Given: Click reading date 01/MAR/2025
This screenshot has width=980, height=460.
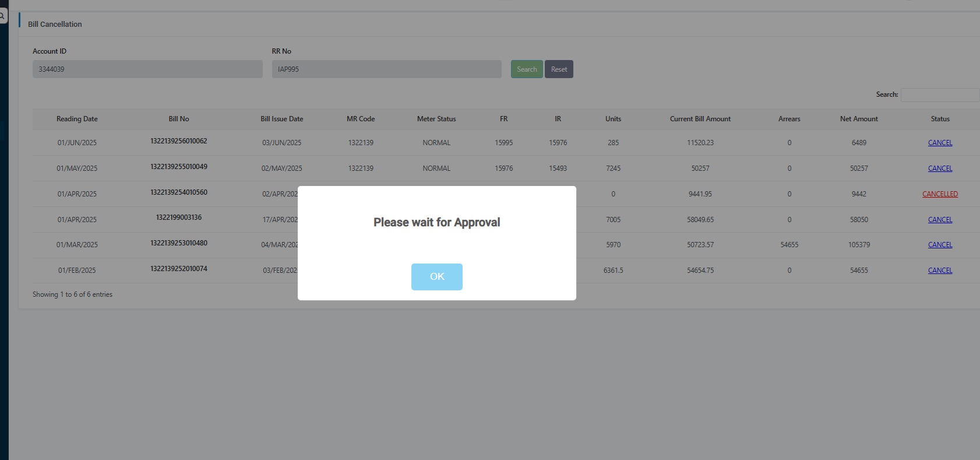Looking at the screenshot, I should 77,245.
